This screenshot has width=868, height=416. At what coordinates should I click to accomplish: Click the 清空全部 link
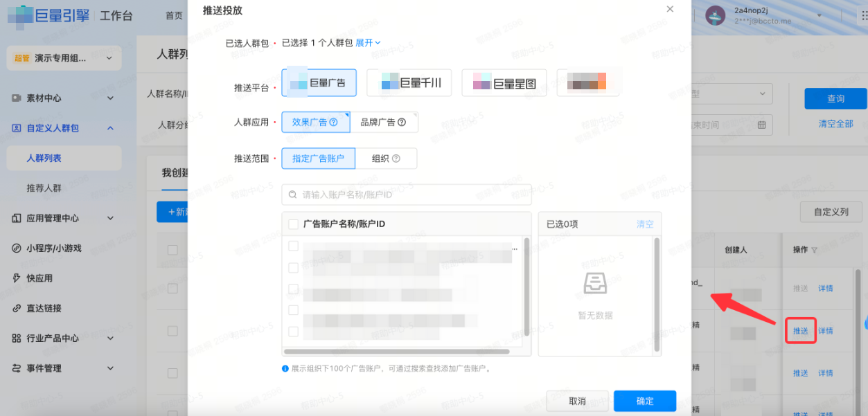[835, 124]
